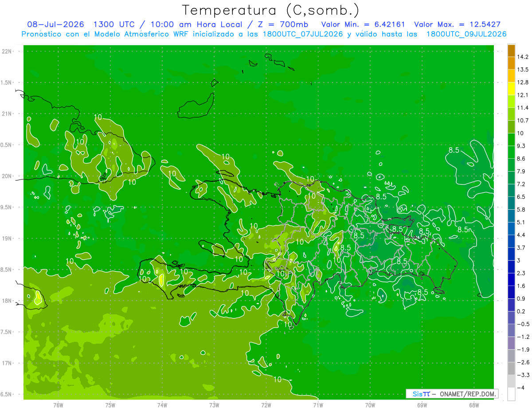Click the '13.5' colorbar value
The height and width of the screenshot is (411, 532).
point(523,70)
